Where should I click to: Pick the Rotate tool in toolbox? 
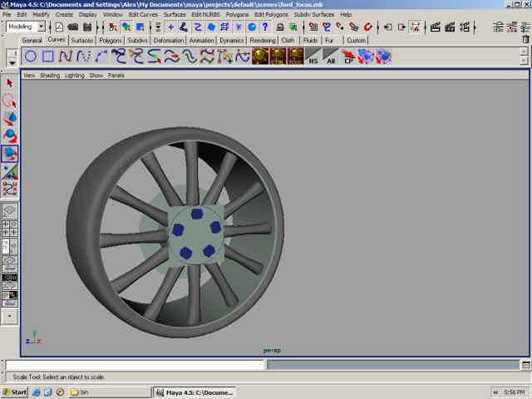click(x=10, y=135)
